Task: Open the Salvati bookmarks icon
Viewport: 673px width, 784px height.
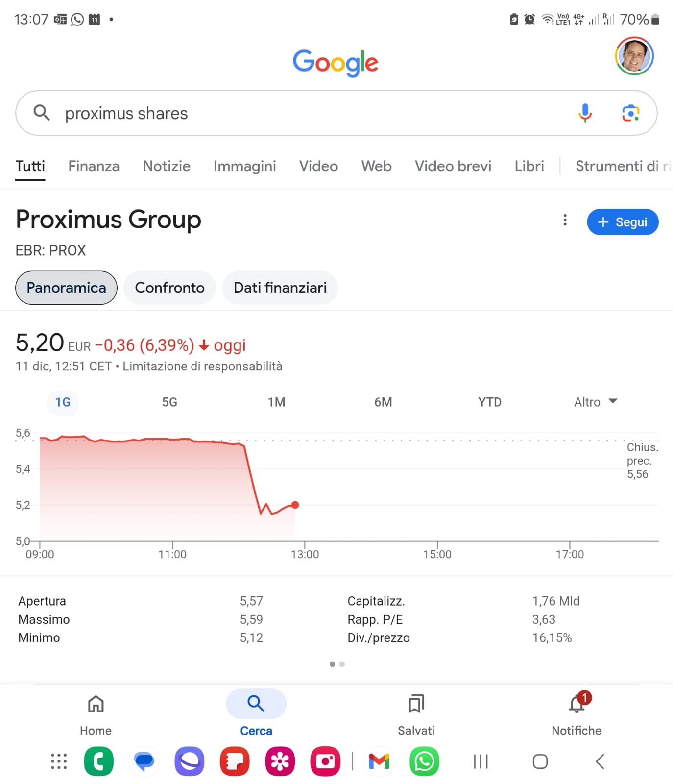Action: coord(416,704)
